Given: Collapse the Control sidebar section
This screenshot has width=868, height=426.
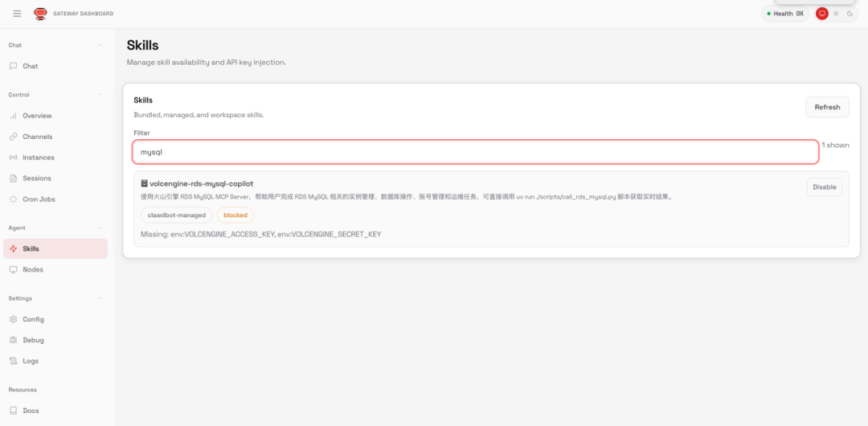Looking at the screenshot, I should click(x=100, y=95).
